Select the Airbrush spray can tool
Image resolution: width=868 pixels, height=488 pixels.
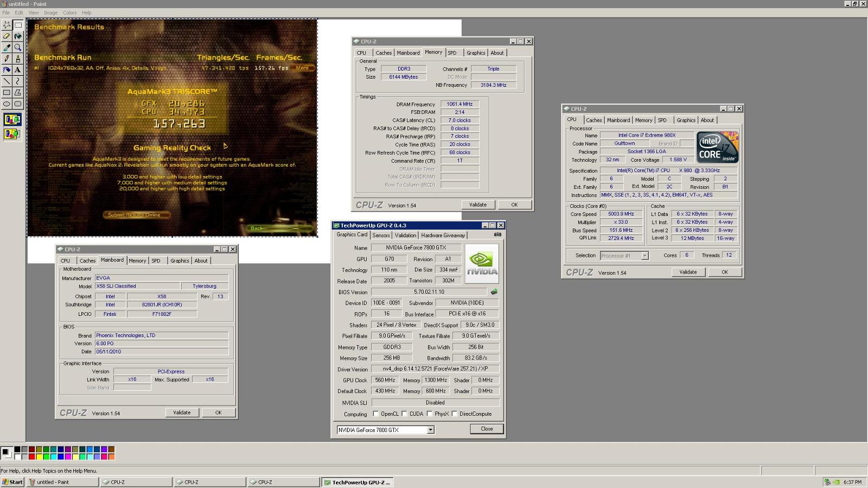[x=7, y=70]
